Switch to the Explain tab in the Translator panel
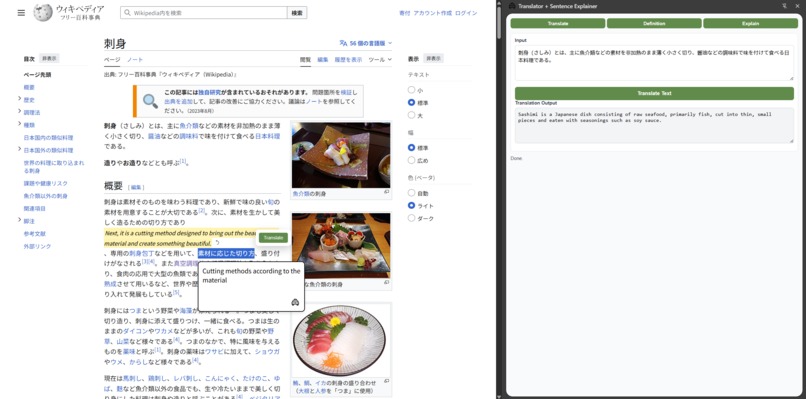Screen dimensions: 806x399 tap(750, 24)
